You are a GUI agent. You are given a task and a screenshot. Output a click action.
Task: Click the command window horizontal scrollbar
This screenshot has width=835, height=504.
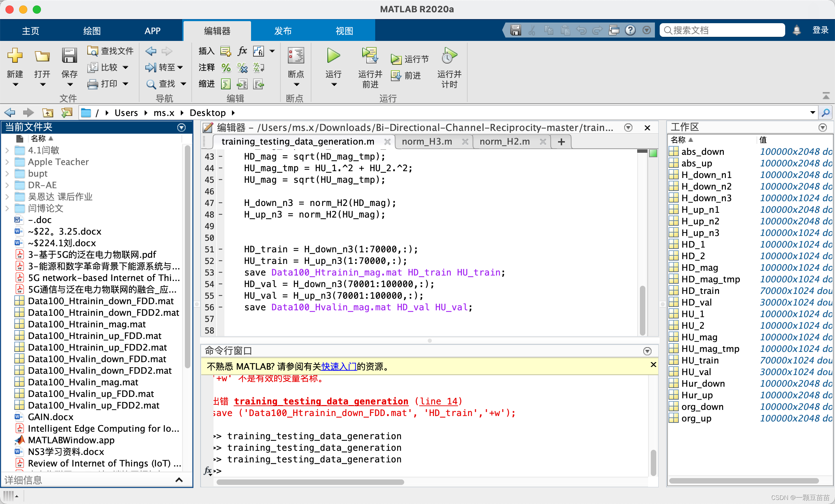[x=310, y=482]
